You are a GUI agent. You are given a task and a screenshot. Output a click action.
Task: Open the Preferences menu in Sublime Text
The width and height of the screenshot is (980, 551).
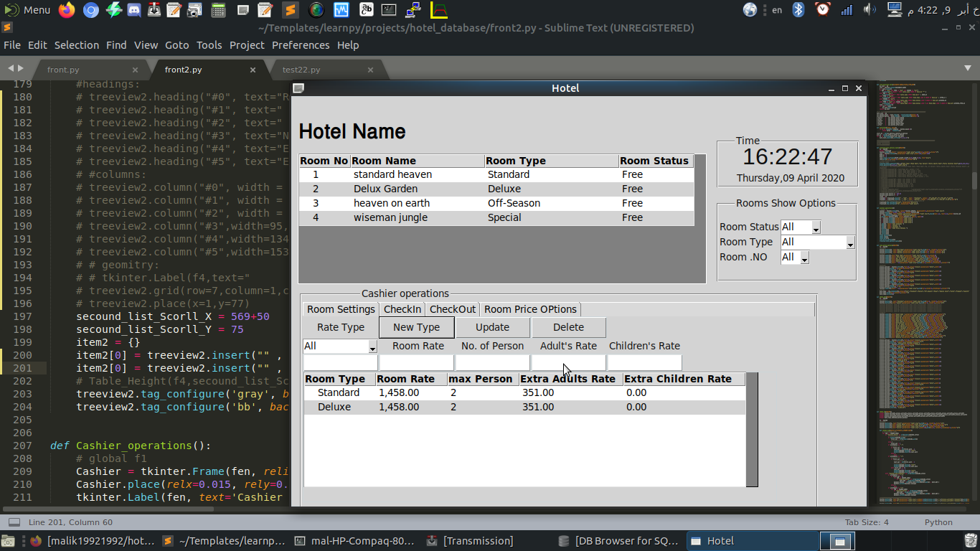click(301, 45)
